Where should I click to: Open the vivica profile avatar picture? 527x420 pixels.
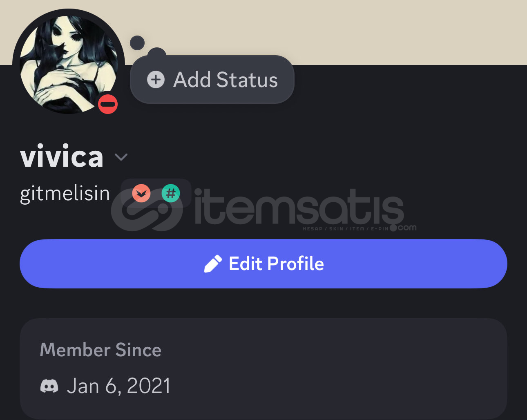[69, 65]
